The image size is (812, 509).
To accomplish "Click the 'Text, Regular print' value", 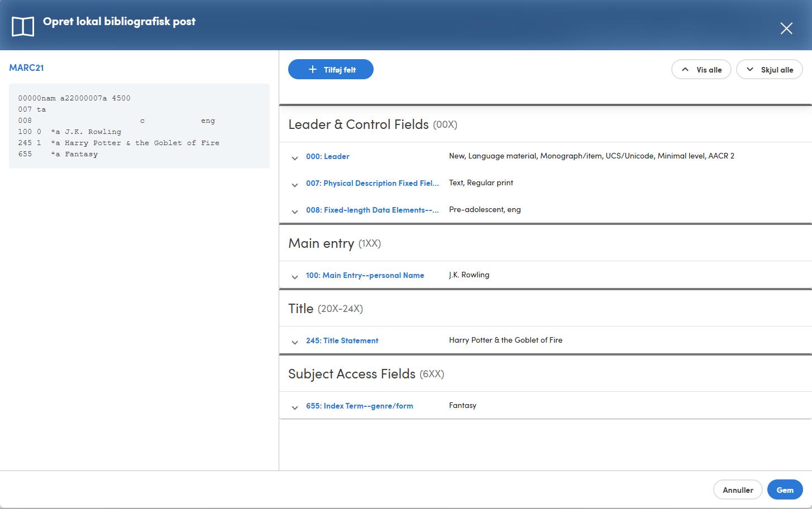I will pos(481,183).
